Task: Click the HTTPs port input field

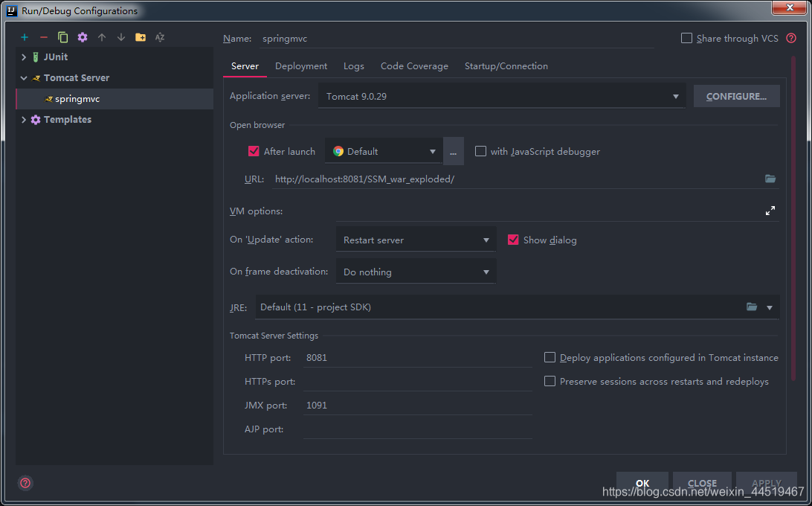Action: click(418, 382)
